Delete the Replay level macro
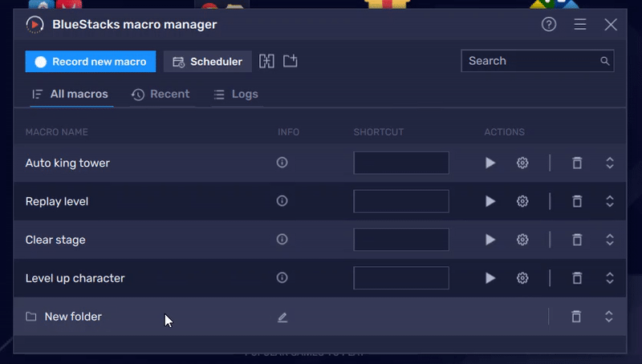642x364 pixels. (x=577, y=201)
